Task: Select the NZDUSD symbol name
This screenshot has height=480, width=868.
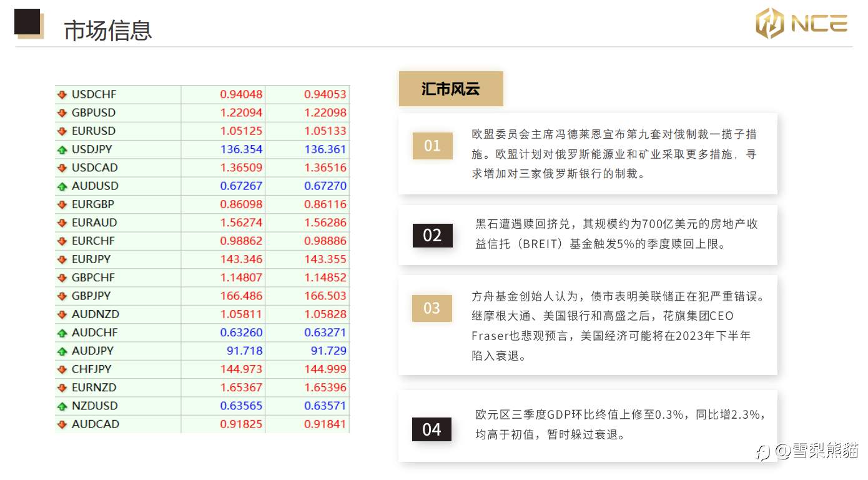Action: click(x=95, y=406)
